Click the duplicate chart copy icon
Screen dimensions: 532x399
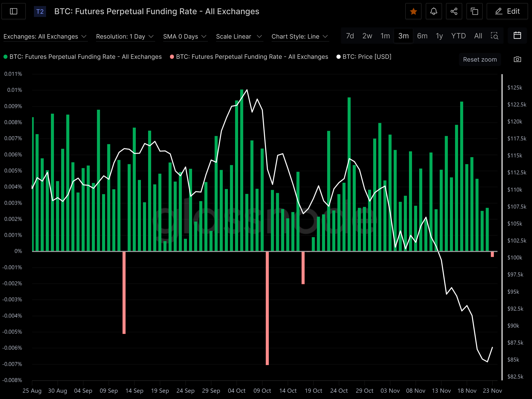474,11
